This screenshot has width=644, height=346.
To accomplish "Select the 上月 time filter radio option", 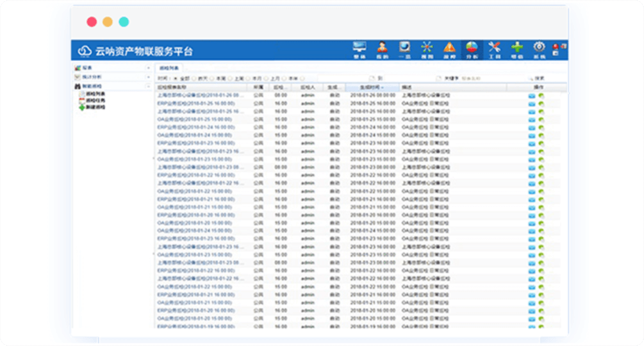I will (x=267, y=78).
